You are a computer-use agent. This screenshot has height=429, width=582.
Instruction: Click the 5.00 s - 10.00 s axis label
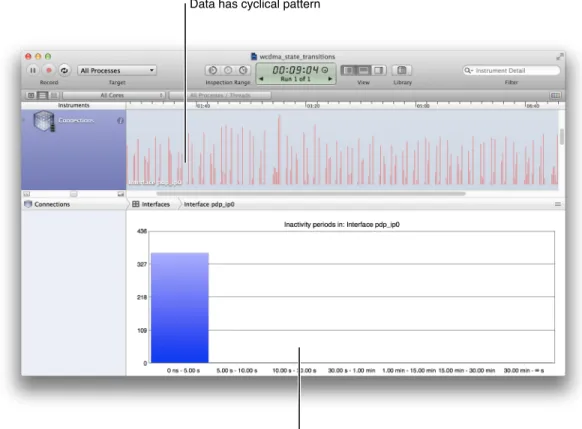pyautogui.click(x=237, y=370)
